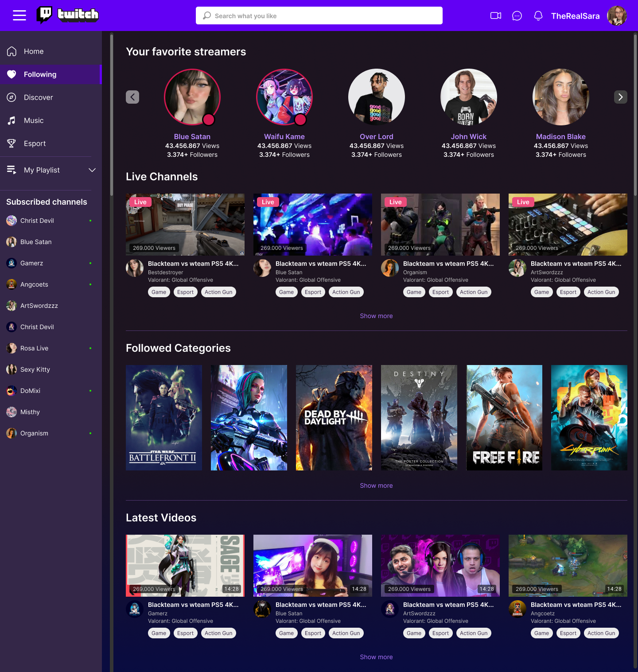Click Action Gun tag under ArtSwordzzz stream
Image resolution: width=638 pixels, height=672 pixels.
(x=601, y=292)
